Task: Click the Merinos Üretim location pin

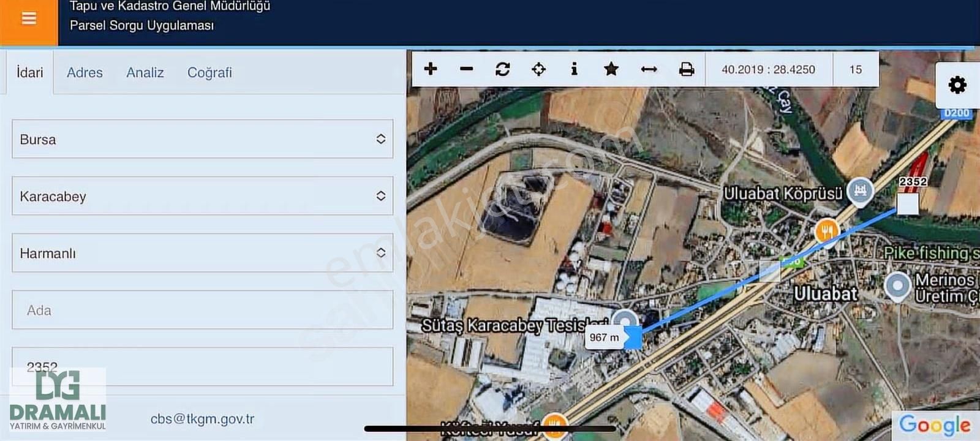Action: (898, 286)
